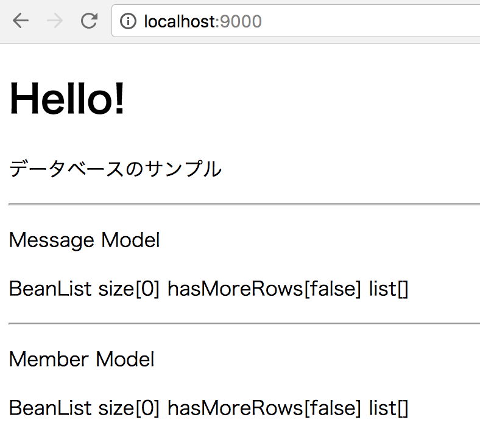Focus the localhost:9000 address bar
This screenshot has width=480, height=448.
click(295, 21)
